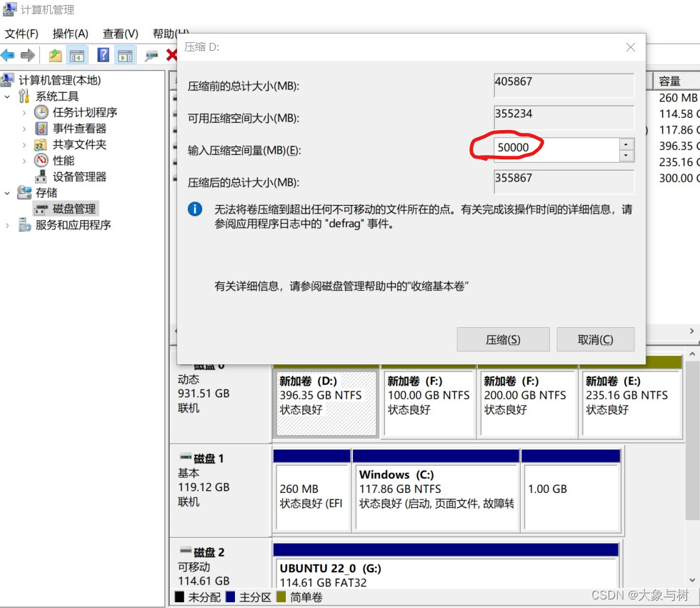
Task: Select 任务计划程序 in the tree
Action: click(x=85, y=112)
